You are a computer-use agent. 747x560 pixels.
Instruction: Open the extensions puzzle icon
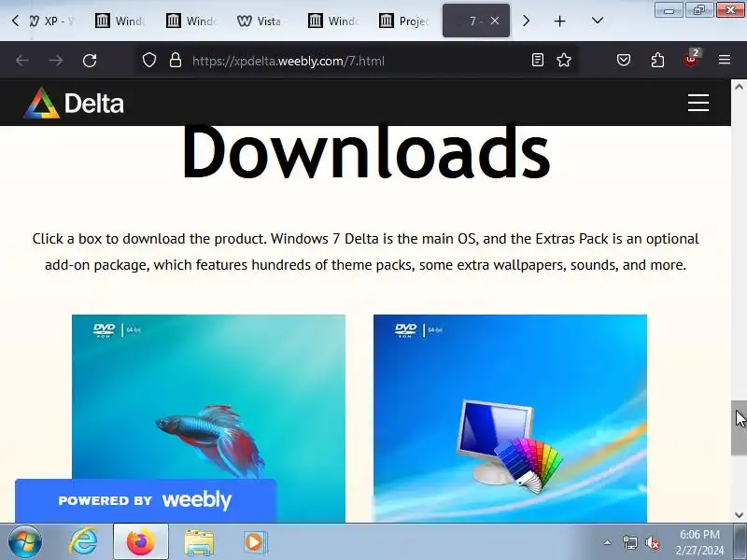coord(657,60)
